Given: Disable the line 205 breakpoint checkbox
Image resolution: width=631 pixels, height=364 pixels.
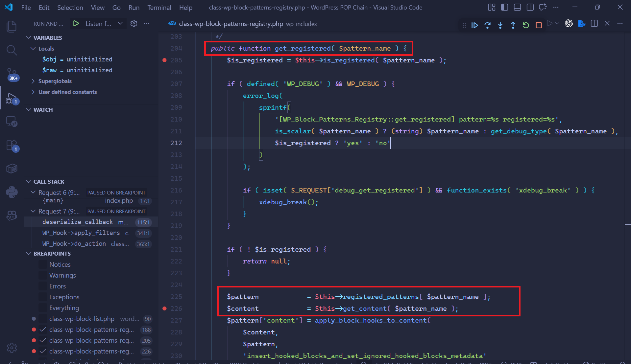Looking at the screenshot, I should point(43,340).
